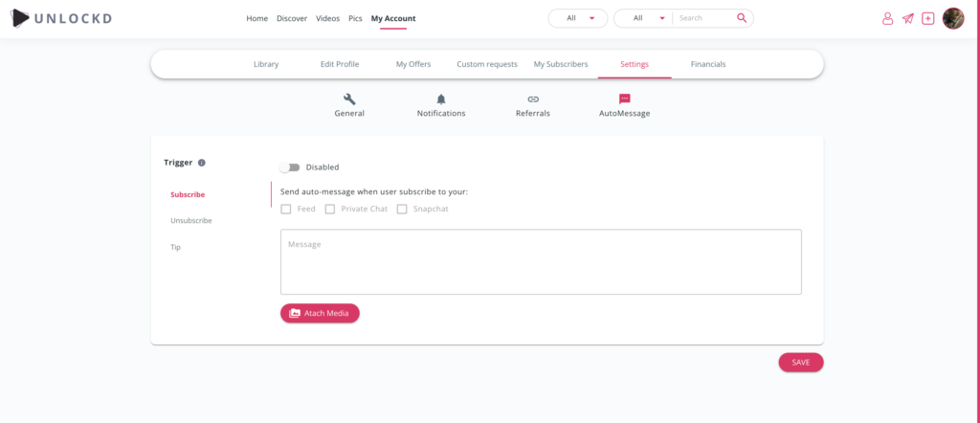
Task: Select the Unsubscribe trigger
Action: (x=191, y=220)
